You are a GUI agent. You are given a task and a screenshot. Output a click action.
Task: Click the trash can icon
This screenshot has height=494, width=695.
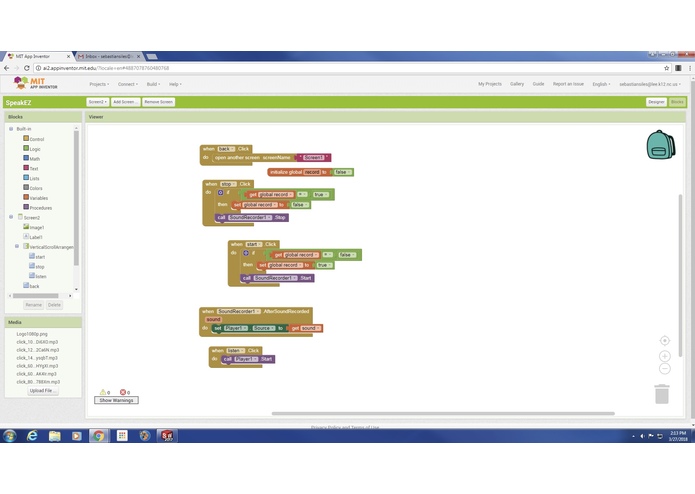(662, 394)
